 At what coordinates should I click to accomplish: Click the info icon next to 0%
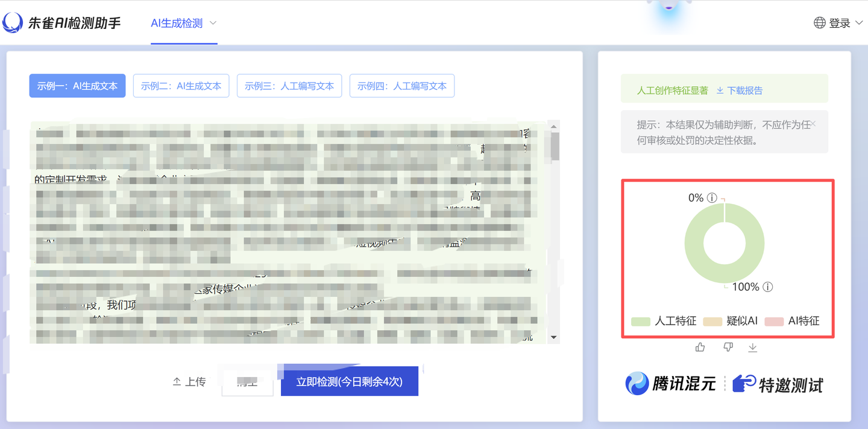[x=712, y=198]
